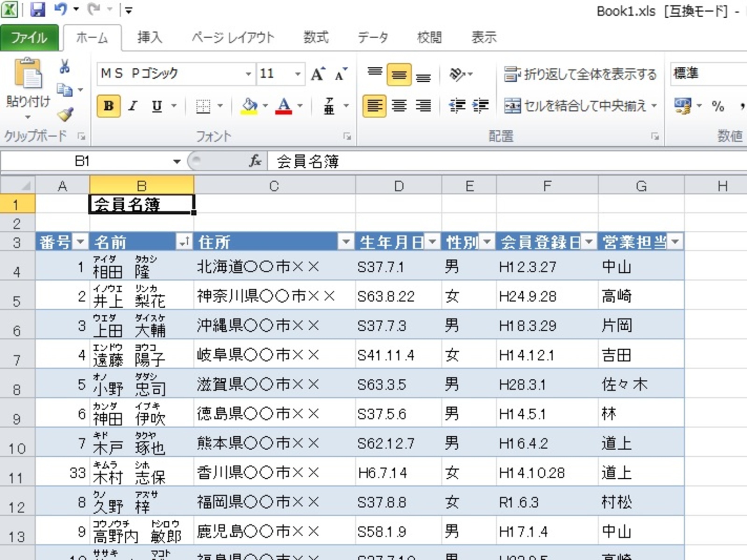
Task: Open the paste options arrow under 貼り付け
Action: (x=28, y=117)
